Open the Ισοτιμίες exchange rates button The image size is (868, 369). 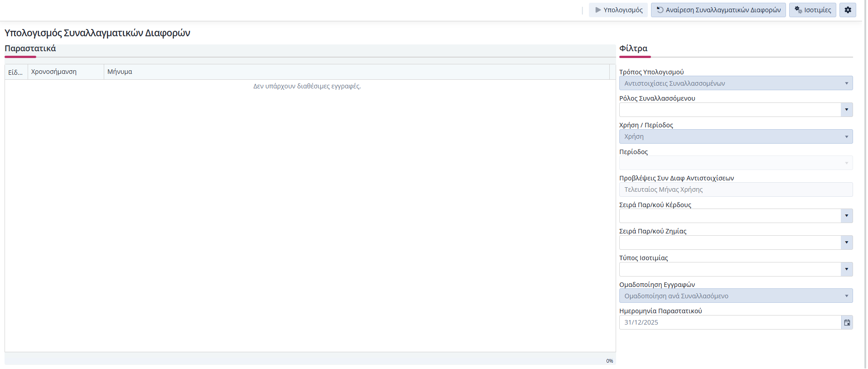[812, 10]
